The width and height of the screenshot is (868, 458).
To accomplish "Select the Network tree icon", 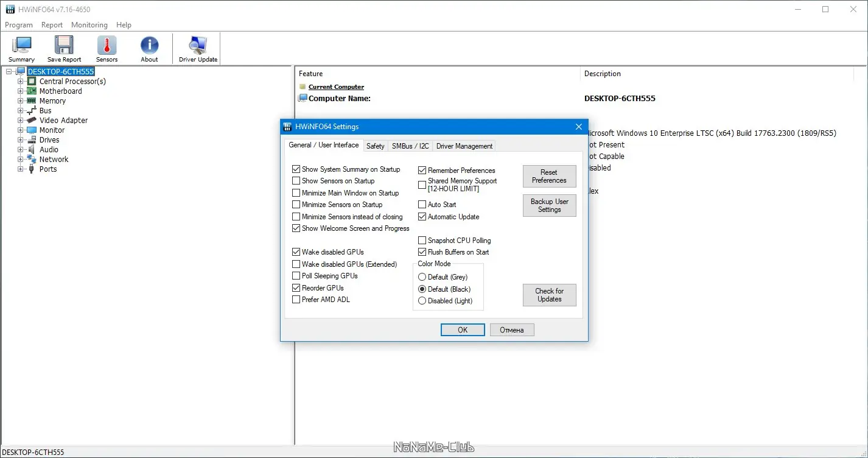I will [x=32, y=160].
